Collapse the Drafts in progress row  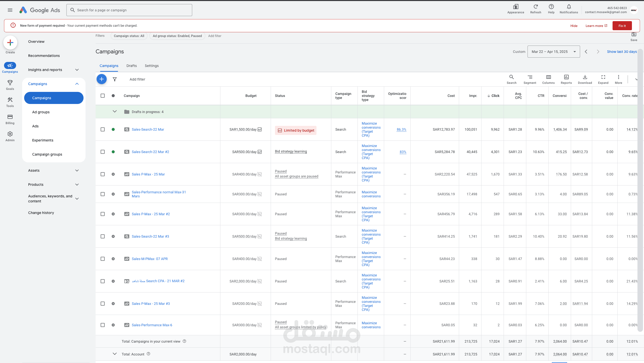coord(115,112)
